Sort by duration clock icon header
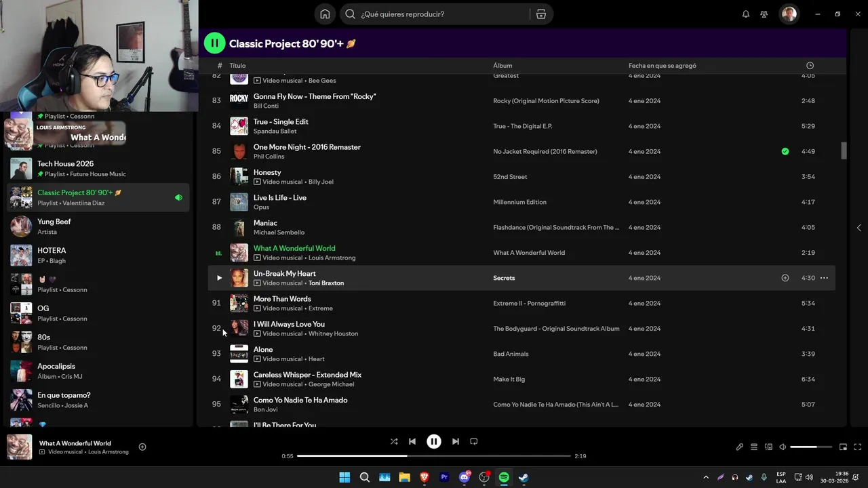The width and height of the screenshot is (868, 488). pos(810,66)
